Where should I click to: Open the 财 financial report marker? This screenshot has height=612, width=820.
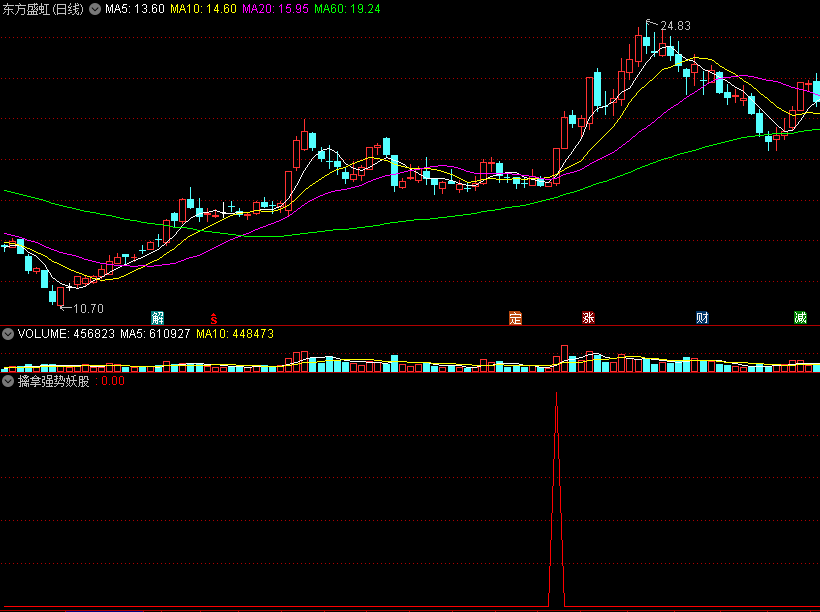point(702,318)
